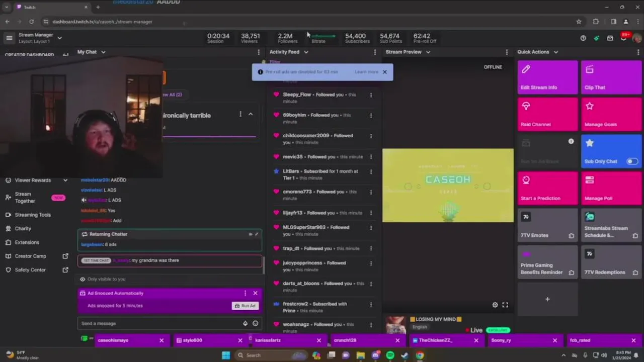Collapse the Creator Dashboard sidebar
This screenshot has height=362, width=644.
tap(65, 54)
